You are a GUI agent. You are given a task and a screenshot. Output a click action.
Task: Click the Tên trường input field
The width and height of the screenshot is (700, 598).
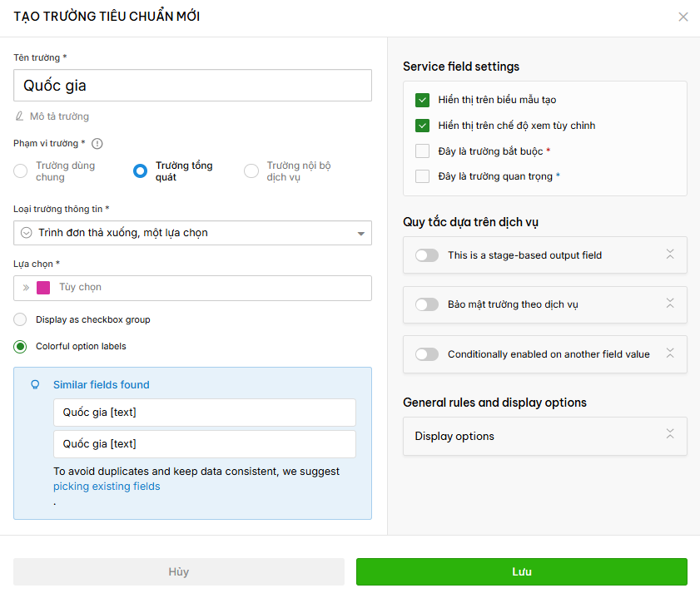[192, 85]
